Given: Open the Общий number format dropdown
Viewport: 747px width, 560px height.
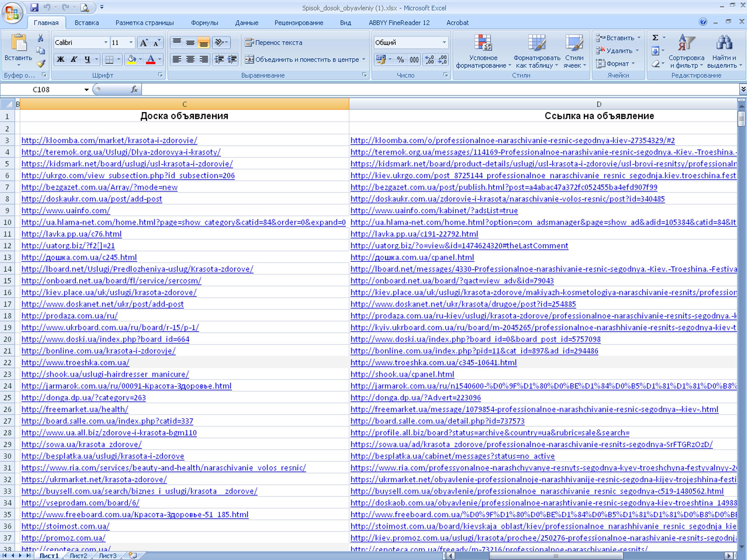Looking at the screenshot, I should click(x=444, y=43).
